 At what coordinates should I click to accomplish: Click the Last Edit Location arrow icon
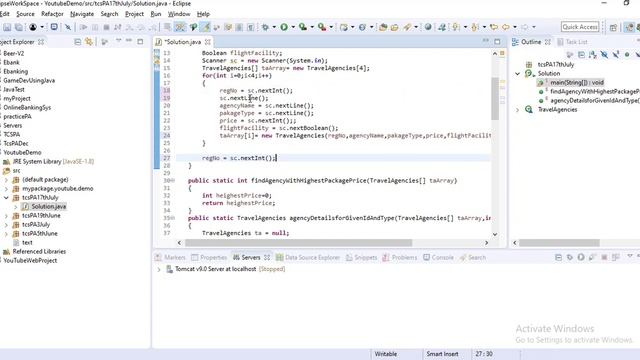[x=494, y=27]
